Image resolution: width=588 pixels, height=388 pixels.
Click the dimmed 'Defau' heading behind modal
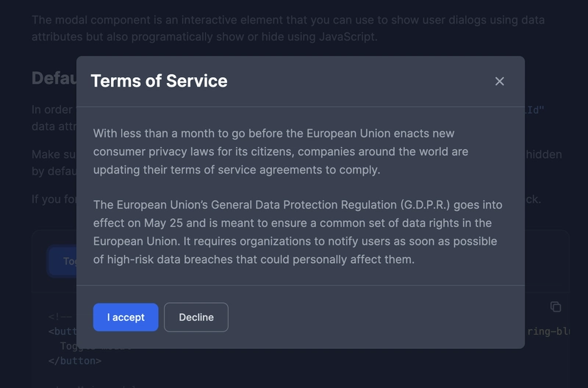point(53,79)
